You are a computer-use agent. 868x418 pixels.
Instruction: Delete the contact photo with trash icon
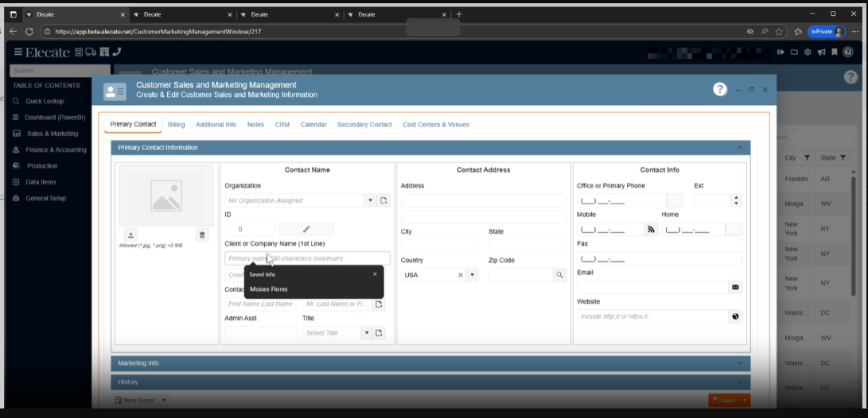(202, 235)
